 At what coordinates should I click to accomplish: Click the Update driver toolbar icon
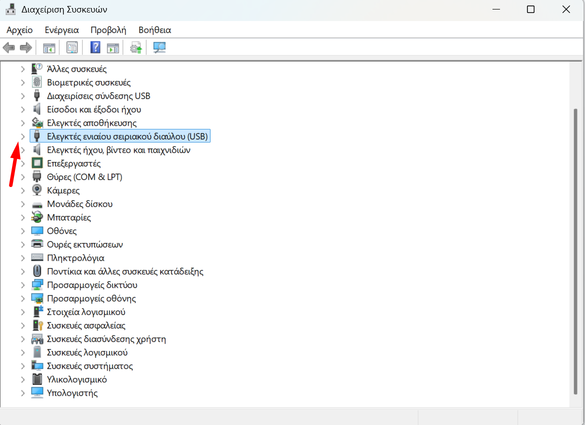click(136, 48)
